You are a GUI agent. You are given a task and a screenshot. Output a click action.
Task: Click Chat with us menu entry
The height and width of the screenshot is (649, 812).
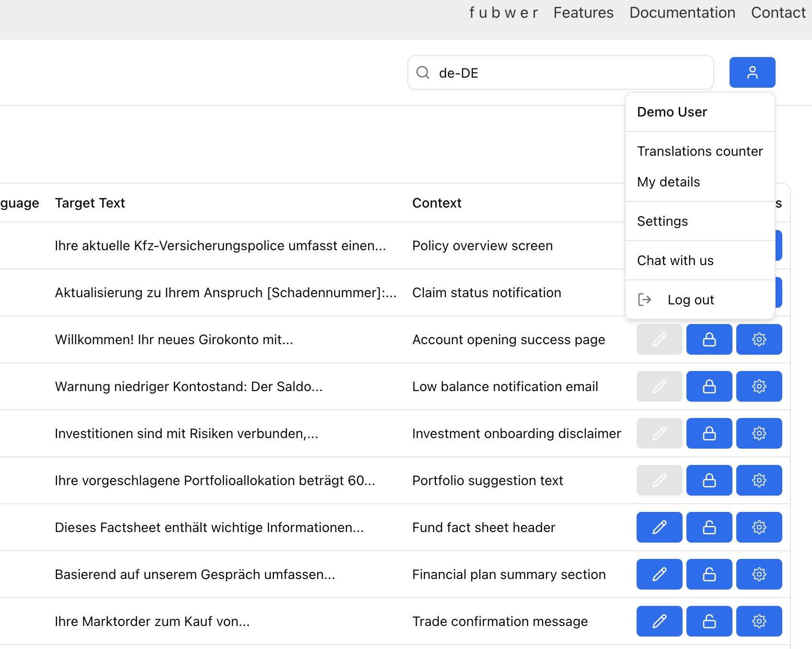675,261
